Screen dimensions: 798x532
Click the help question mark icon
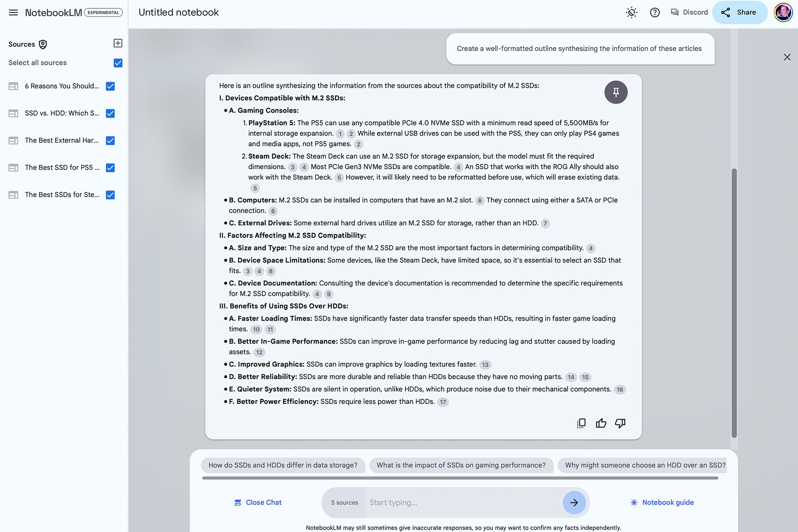click(653, 12)
